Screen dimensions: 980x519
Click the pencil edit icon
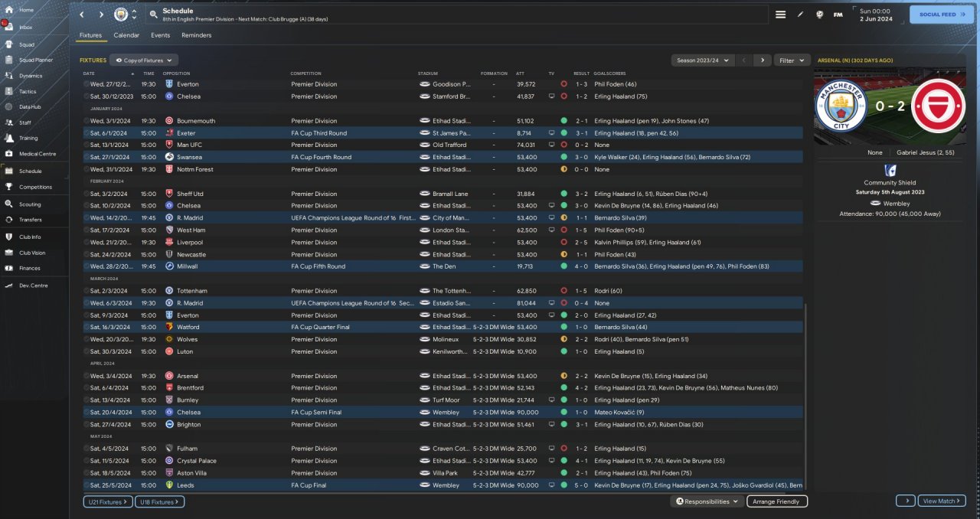pos(801,15)
